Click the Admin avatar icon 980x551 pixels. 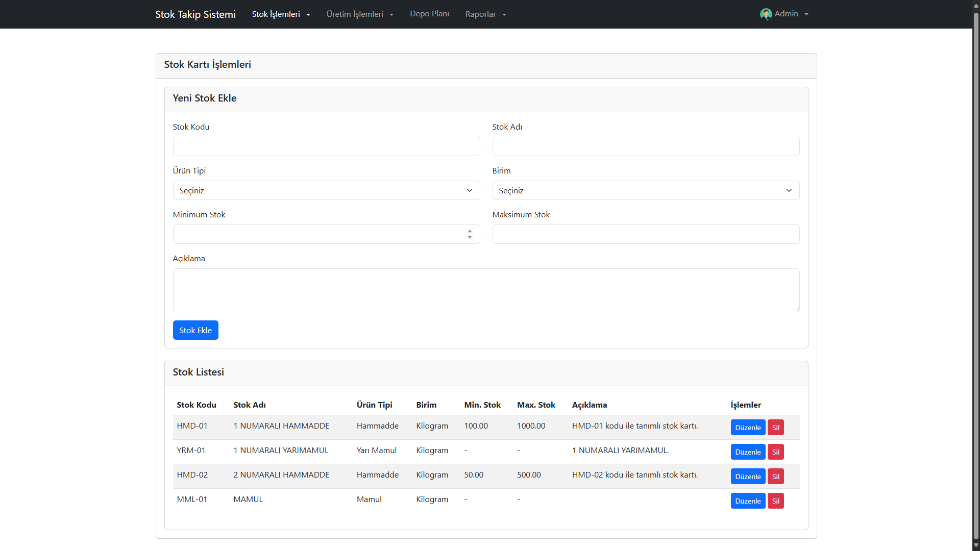click(x=766, y=14)
